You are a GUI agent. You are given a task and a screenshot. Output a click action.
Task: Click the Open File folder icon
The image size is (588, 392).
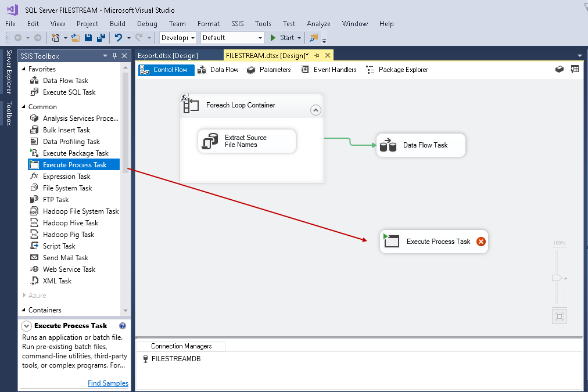pos(76,38)
